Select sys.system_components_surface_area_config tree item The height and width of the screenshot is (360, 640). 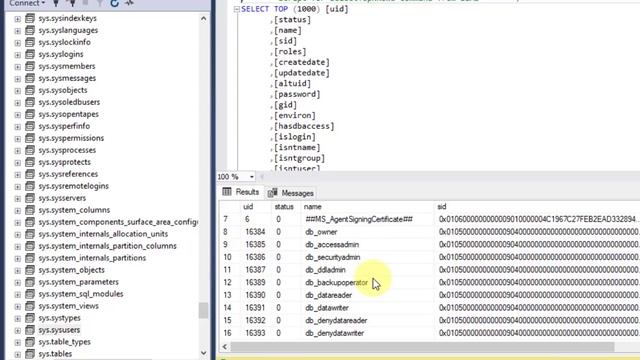click(x=118, y=222)
